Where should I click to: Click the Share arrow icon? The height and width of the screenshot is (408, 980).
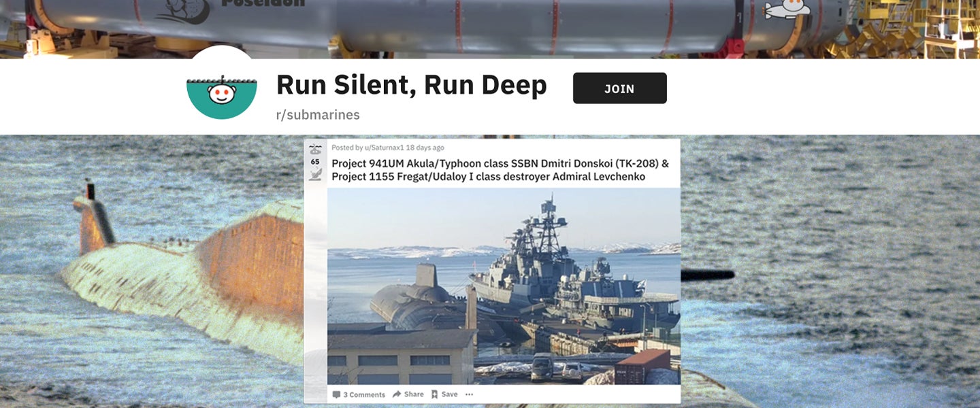(x=397, y=394)
